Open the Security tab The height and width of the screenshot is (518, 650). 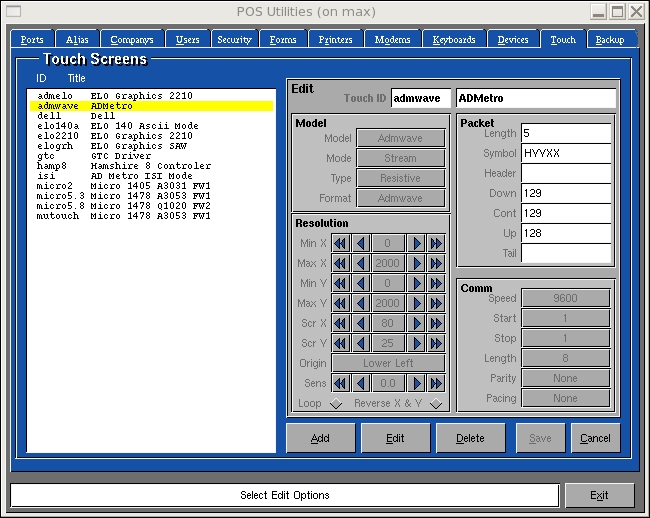[x=235, y=39]
